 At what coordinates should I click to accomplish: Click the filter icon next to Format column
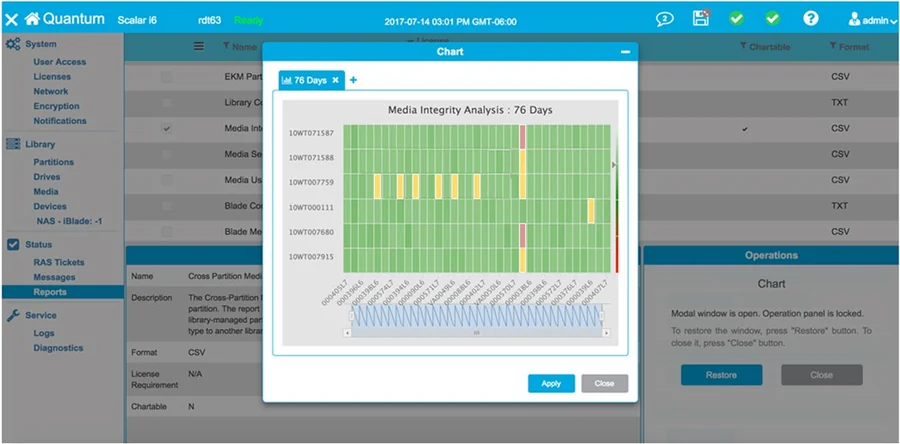[x=833, y=46]
